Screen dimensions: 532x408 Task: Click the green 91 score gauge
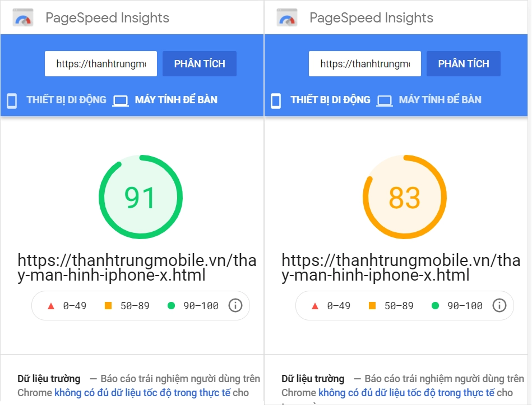140,198
